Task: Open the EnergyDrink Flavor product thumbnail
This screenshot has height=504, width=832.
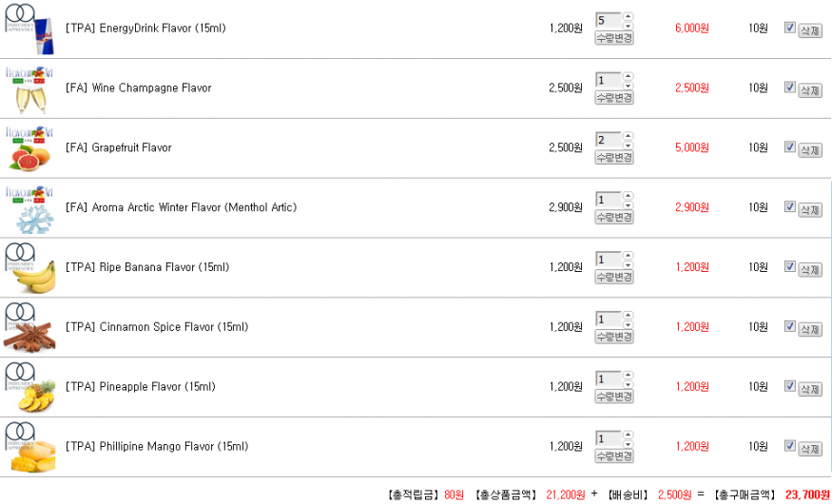Action: click(29, 29)
